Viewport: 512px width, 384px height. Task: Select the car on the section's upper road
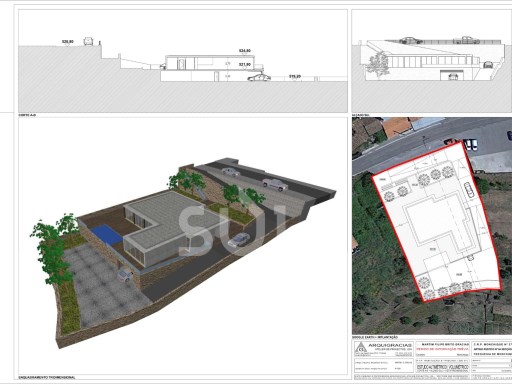88,41
